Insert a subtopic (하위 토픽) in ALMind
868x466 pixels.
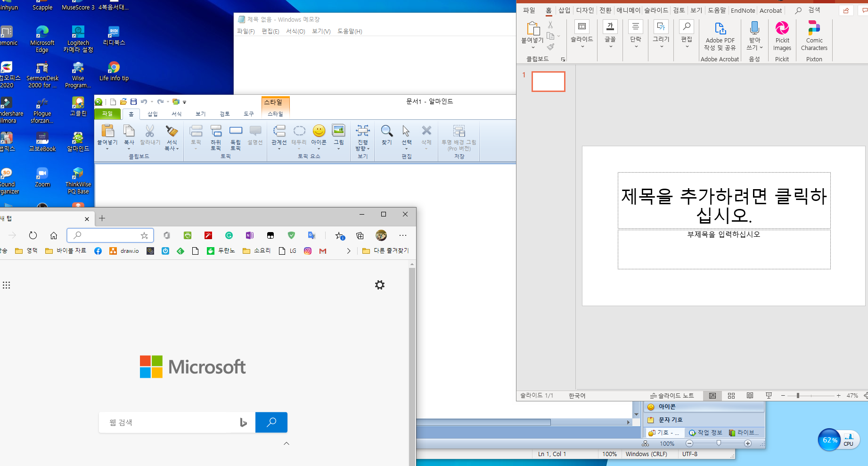[216, 137]
